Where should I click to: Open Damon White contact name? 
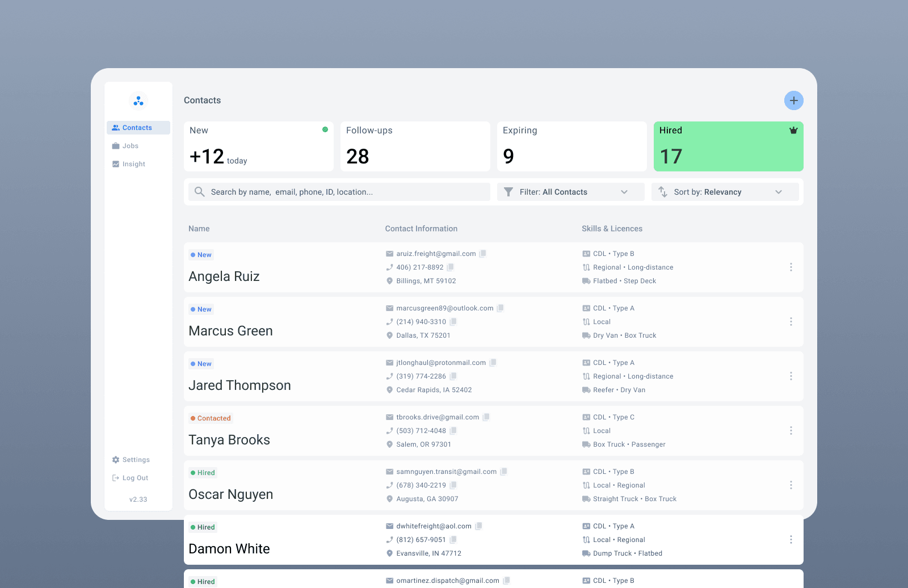click(x=229, y=549)
